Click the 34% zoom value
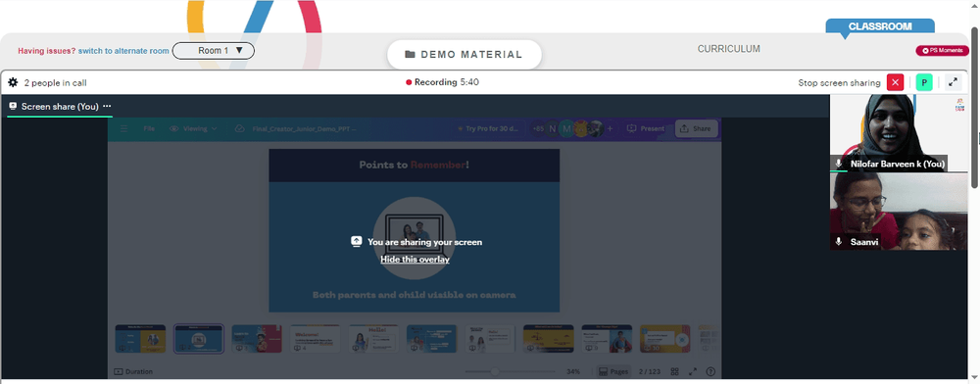The image size is (980, 384). (x=573, y=371)
